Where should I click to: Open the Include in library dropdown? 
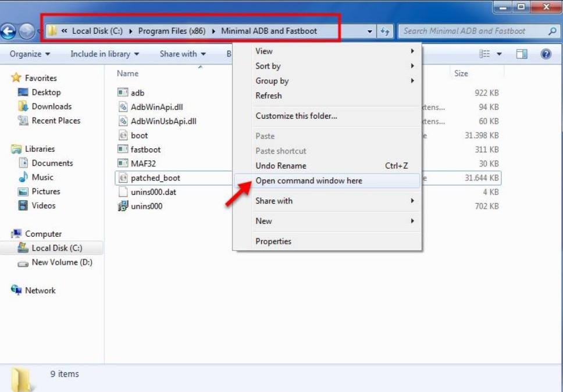pos(105,54)
